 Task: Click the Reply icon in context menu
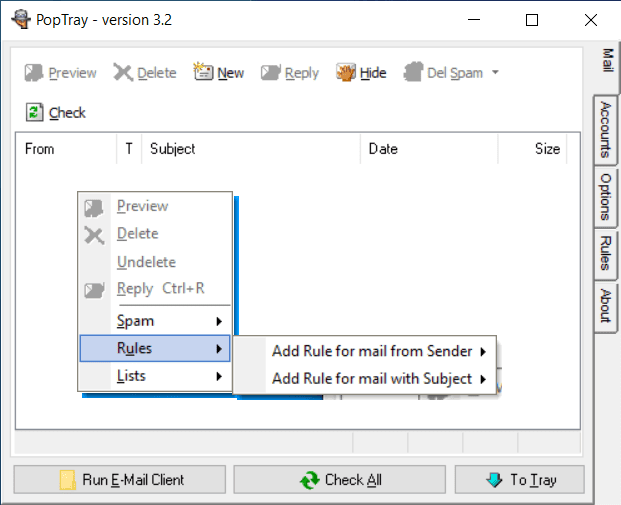pos(94,290)
